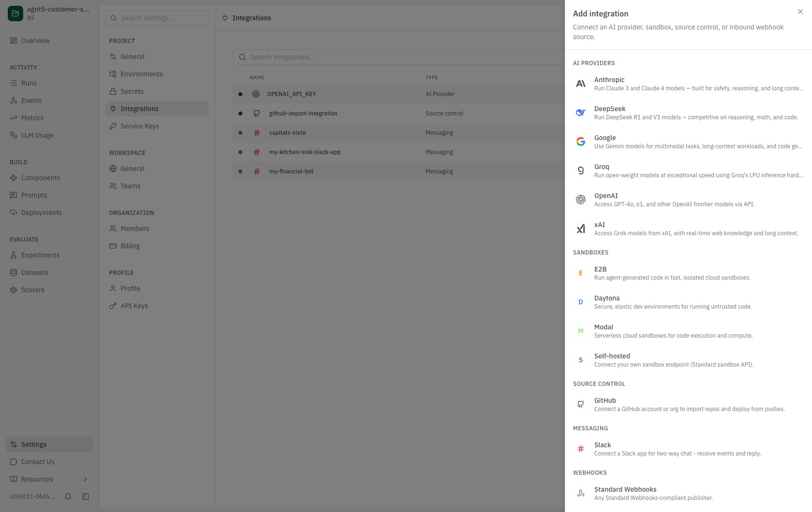Click the plug icon beside Integrations heading
The image size is (812, 512).
[225, 18]
